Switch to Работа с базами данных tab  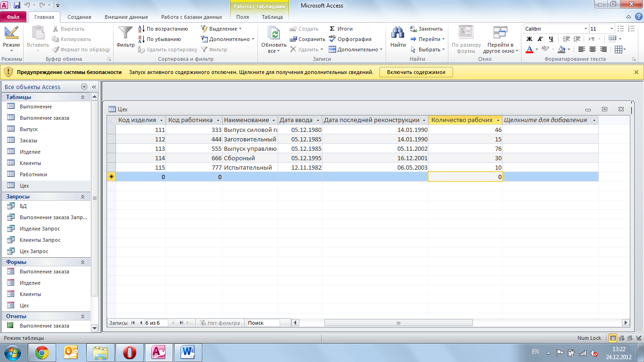(x=191, y=17)
